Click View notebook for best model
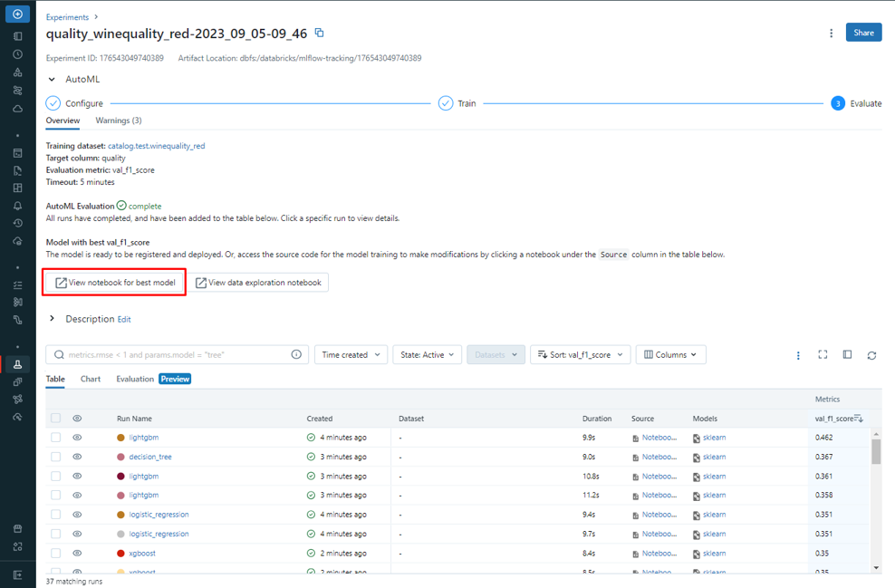This screenshot has height=588, width=895. (x=115, y=283)
